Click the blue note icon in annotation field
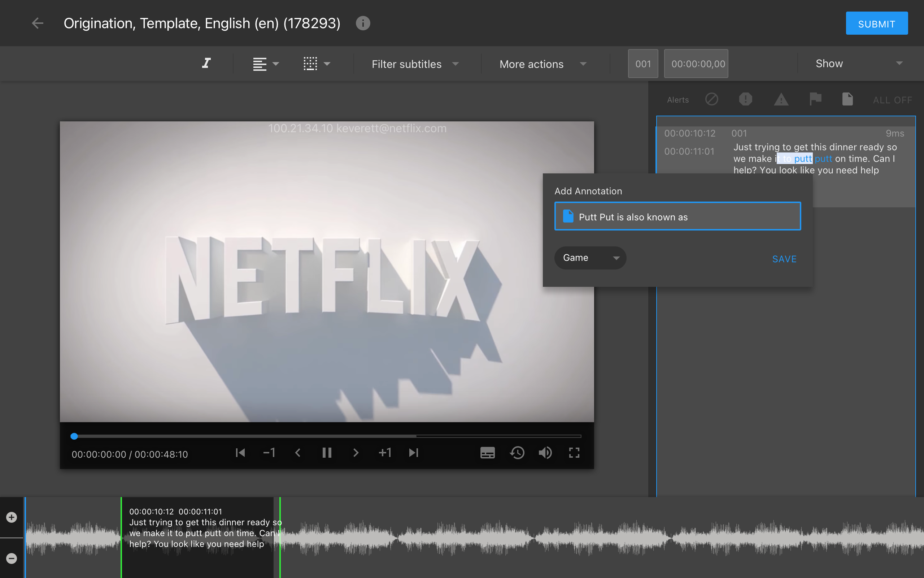 [568, 216]
